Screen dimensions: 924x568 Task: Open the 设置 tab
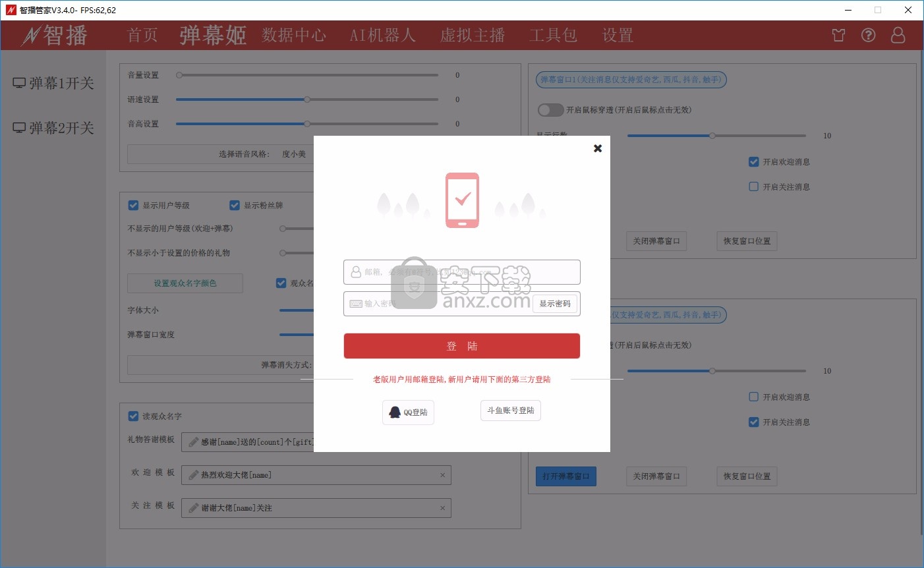coord(618,36)
